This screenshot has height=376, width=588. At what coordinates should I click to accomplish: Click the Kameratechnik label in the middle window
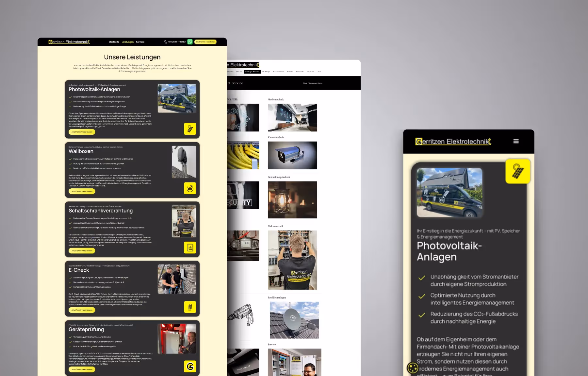click(276, 137)
